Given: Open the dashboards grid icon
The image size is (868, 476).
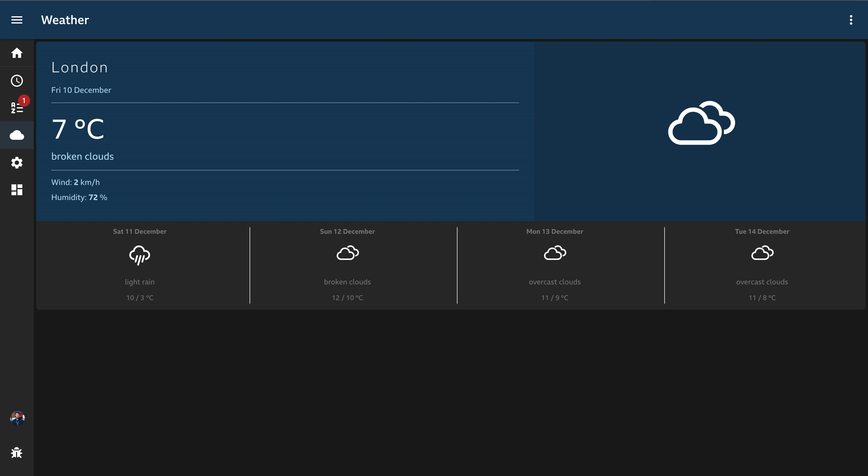Looking at the screenshot, I should tap(17, 190).
